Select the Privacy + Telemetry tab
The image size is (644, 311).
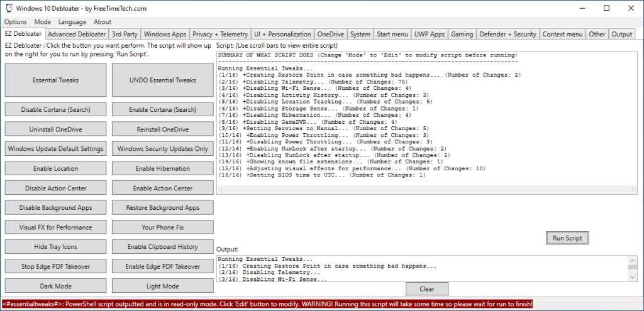[x=220, y=35]
